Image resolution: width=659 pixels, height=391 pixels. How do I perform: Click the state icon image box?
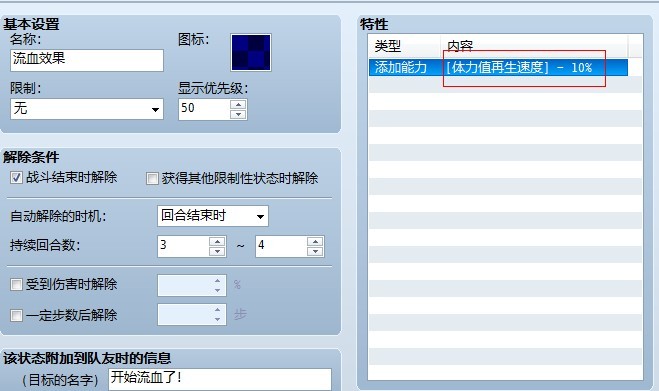251,53
